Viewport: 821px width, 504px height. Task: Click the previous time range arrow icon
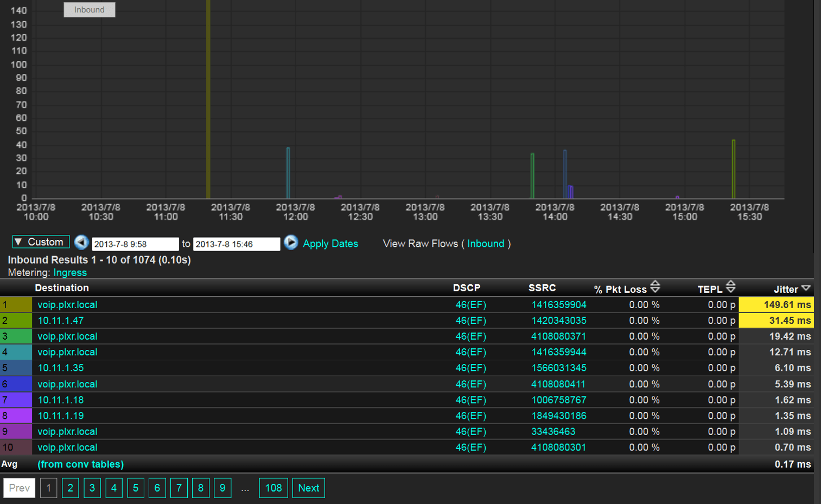[81, 242]
